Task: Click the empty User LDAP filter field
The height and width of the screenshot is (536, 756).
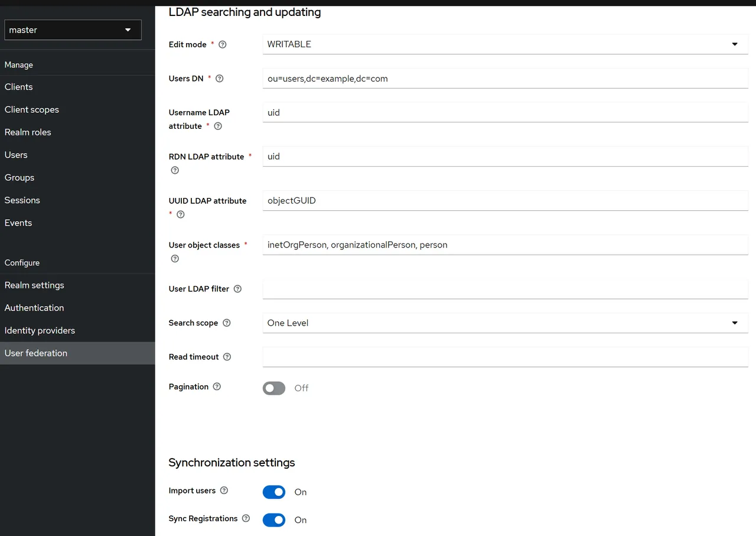Action: pos(506,289)
